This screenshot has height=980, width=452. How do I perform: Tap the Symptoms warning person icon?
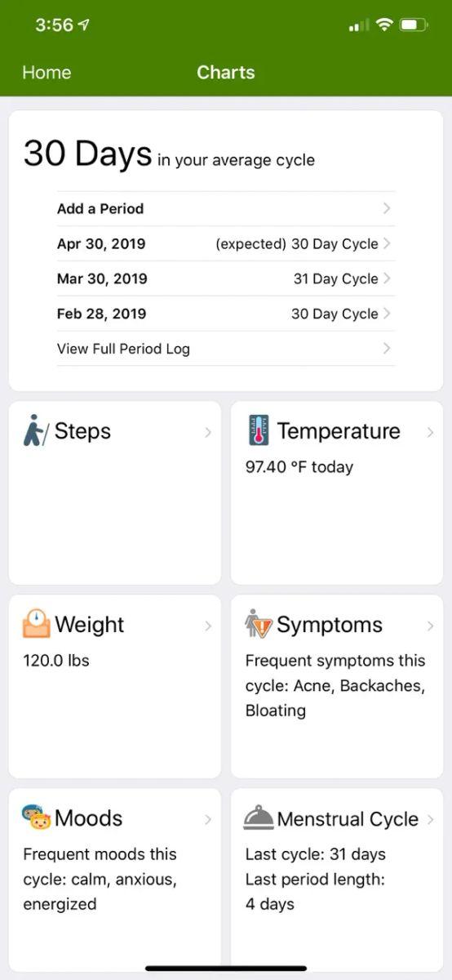point(259,625)
